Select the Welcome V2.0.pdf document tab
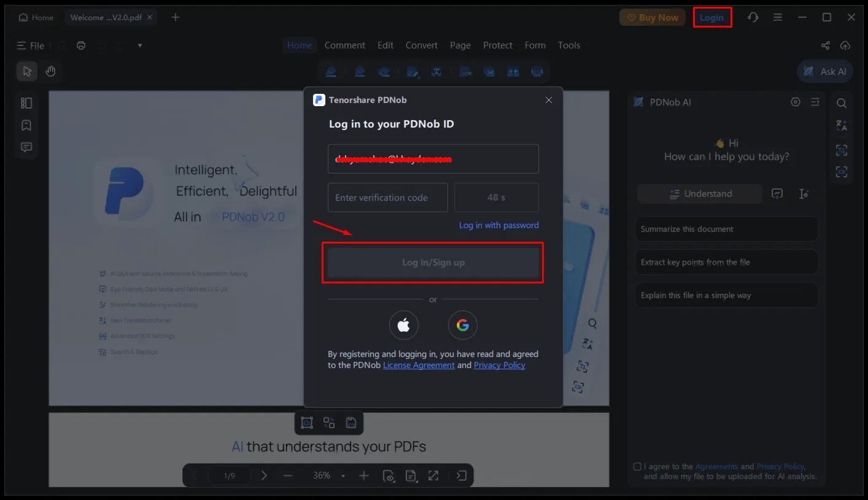868x500 pixels. tap(106, 17)
